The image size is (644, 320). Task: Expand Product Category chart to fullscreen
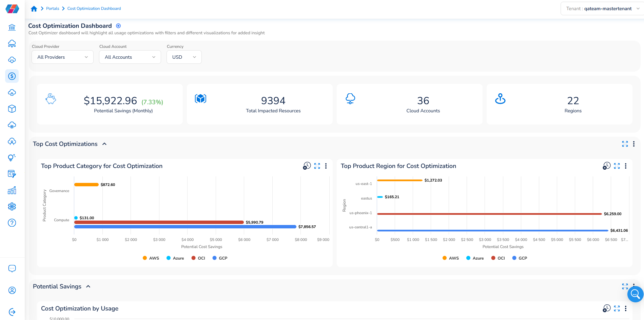coord(317,166)
